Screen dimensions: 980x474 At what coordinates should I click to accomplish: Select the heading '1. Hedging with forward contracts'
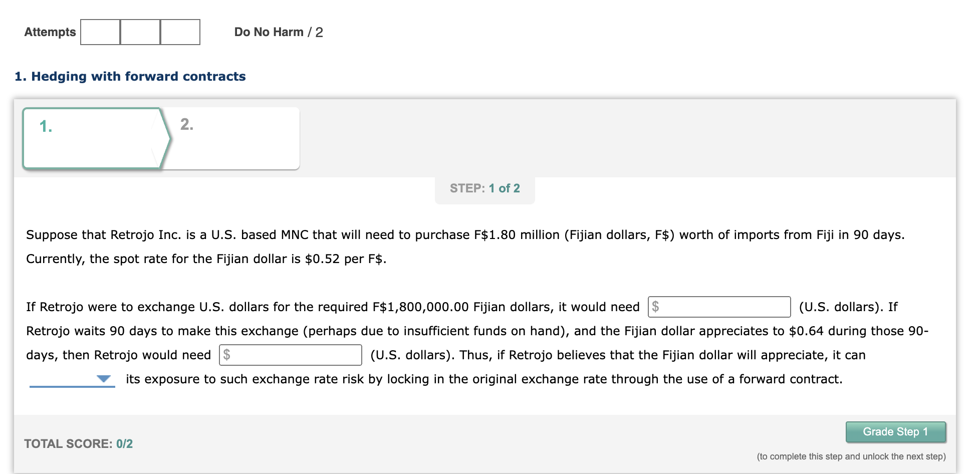[x=130, y=76]
